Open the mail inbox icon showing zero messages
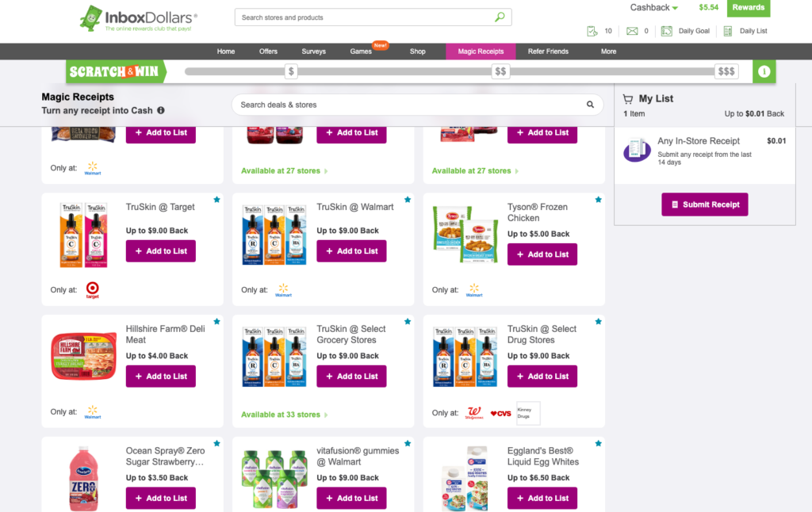Screen dimensions: 812x512 (630, 32)
